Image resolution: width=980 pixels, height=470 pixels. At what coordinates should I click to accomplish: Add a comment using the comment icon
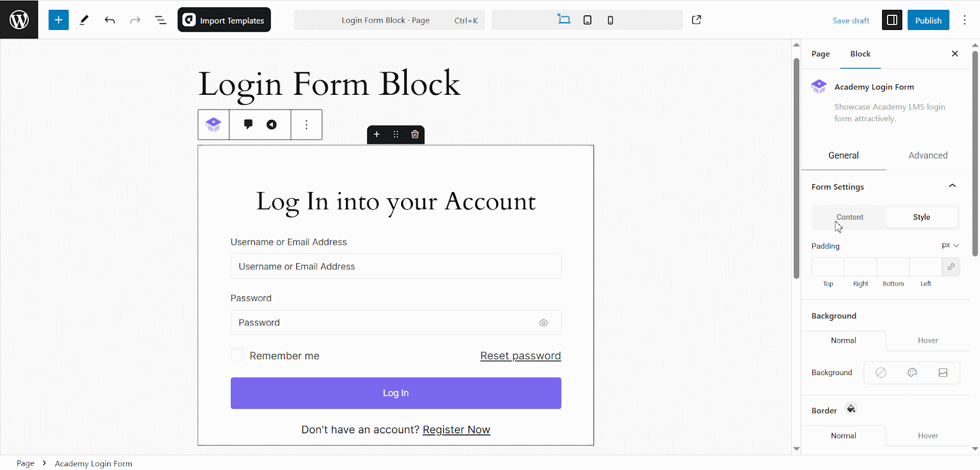(247, 124)
